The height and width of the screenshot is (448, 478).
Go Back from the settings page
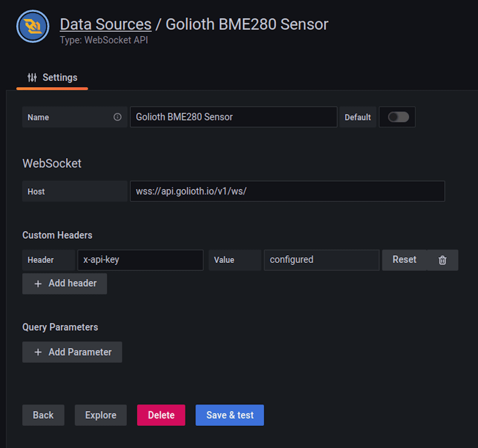[43, 415]
